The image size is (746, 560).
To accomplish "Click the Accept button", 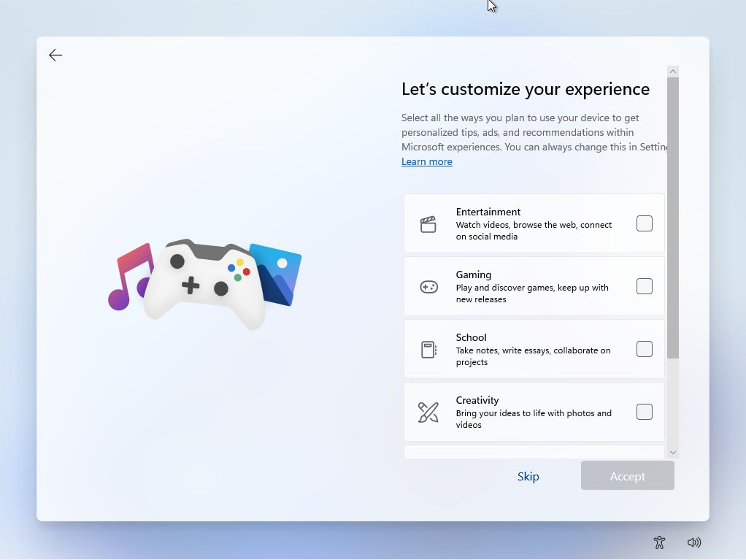I will click(x=628, y=475).
